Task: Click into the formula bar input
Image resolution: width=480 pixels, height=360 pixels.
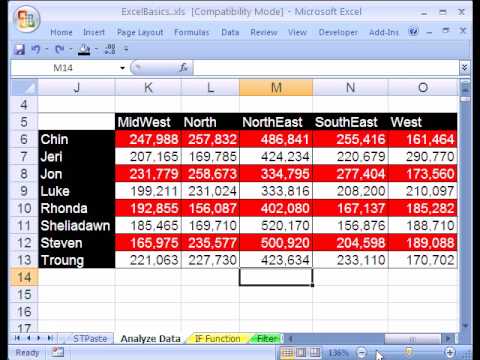Action: (x=325, y=68)
